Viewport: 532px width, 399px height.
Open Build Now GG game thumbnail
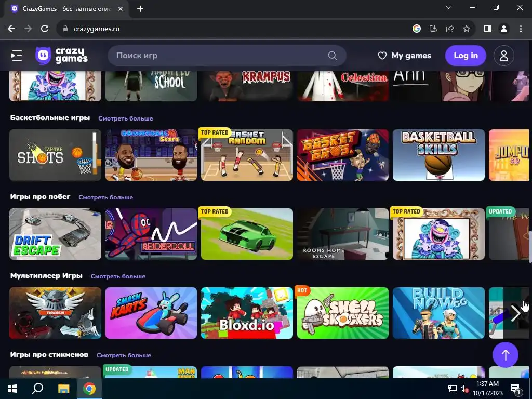(x=438, y=313)
